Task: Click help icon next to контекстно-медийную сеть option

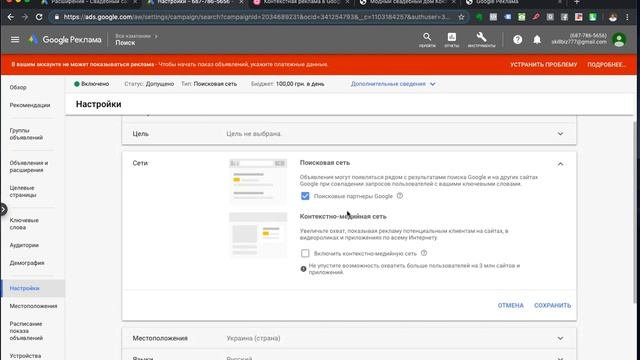Action: point(424,253)
